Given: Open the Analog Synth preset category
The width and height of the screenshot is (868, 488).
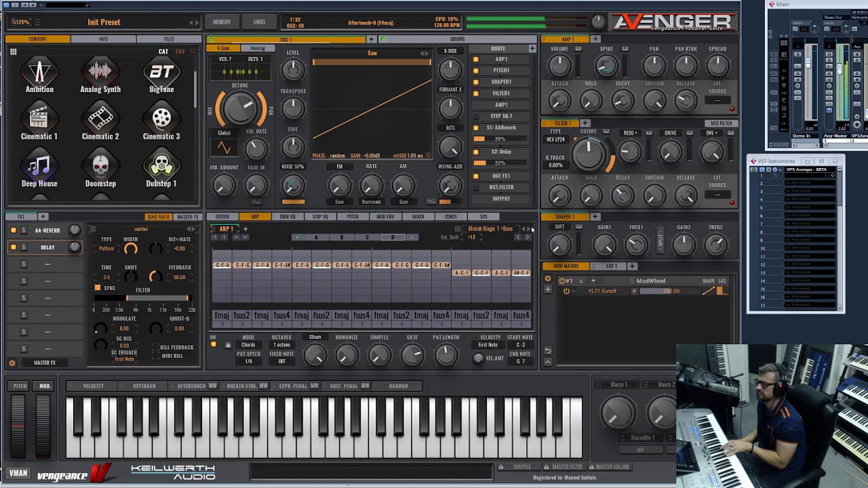Looking at the screenshot, I should click(100, 71).
